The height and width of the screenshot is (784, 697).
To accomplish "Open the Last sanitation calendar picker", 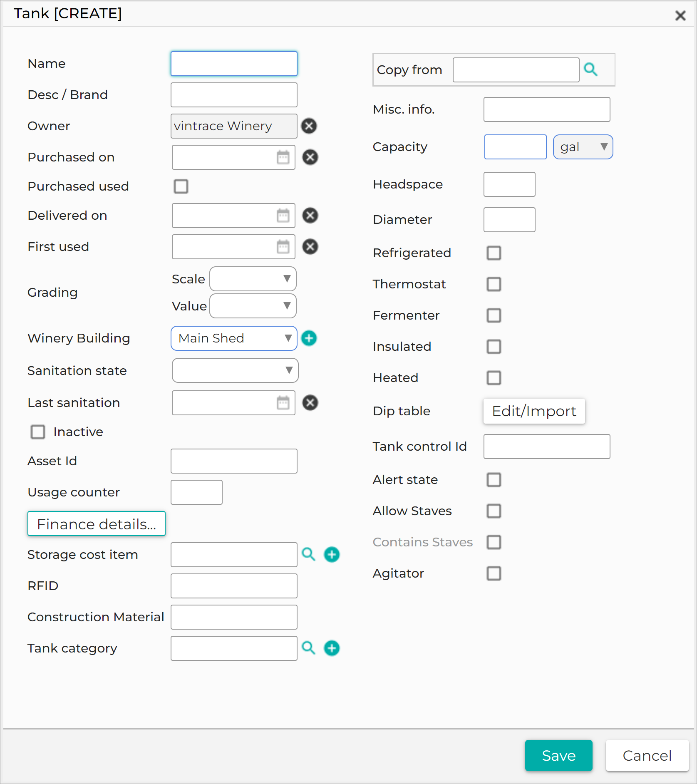I will click(283, 403).
